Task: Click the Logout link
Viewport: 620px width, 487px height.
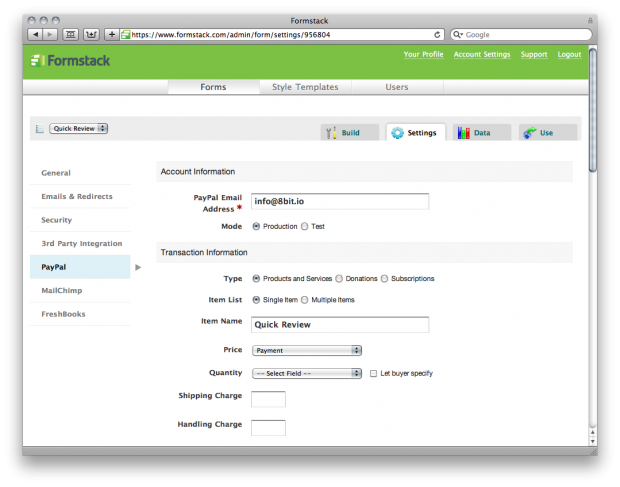Action: [569, 54]
